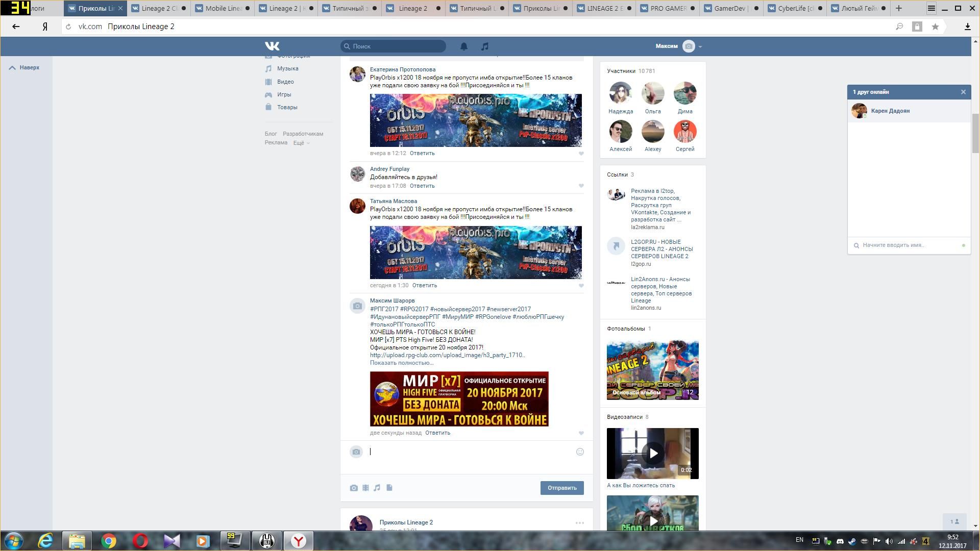
Task: Attach audio using music note icon below comment
Action: click(x=377, y=488)
